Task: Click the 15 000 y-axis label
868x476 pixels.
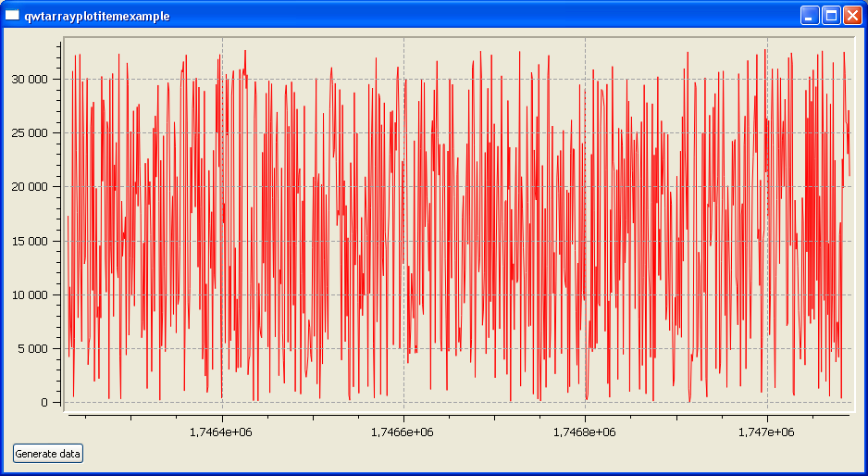Action: click(30, 241)
